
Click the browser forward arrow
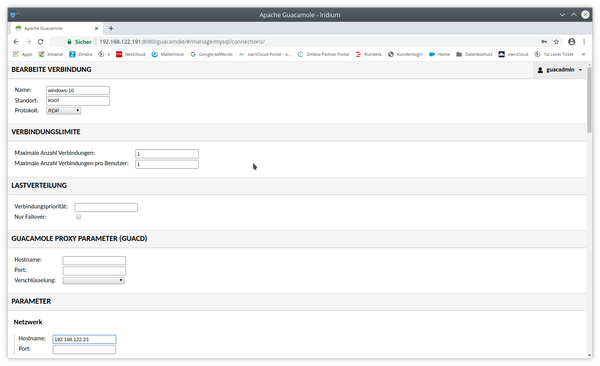coord(28,42)
